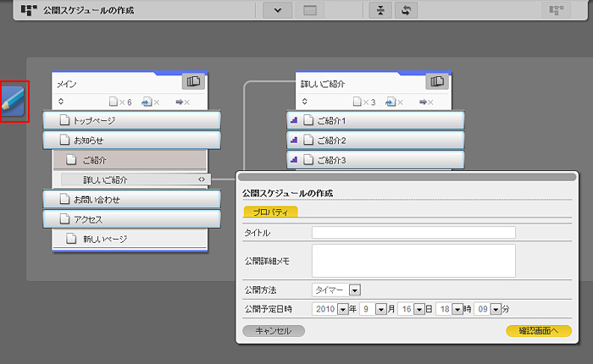The width and height of the screenshot is (593, 364).
Task: Select the トップページ page row
Action: (x=131, y=120)
